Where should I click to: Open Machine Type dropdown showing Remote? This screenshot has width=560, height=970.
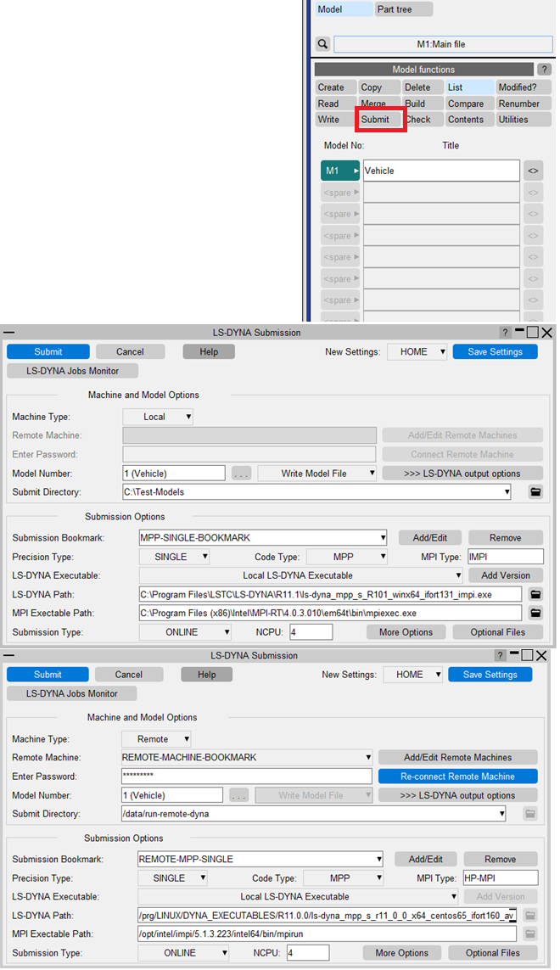pos(157,739)
